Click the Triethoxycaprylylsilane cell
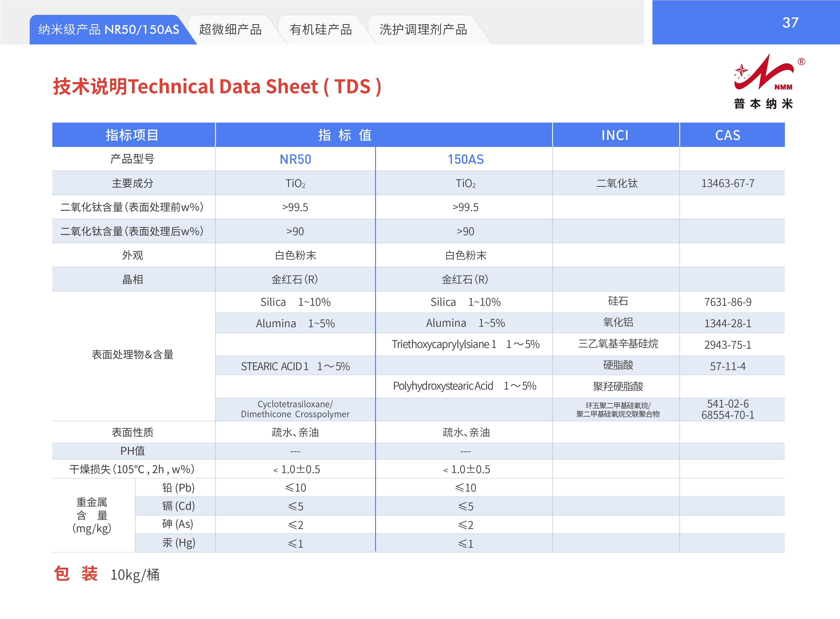Screen dimensions: 840x619 point(465,344)
